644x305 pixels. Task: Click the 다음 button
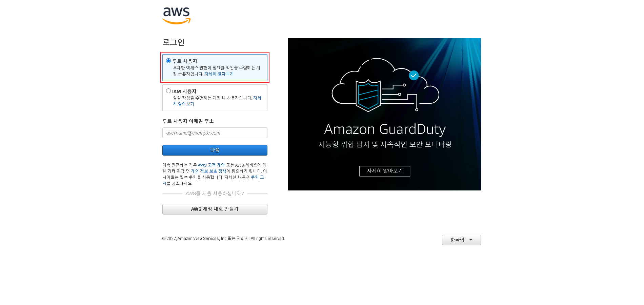215,150
